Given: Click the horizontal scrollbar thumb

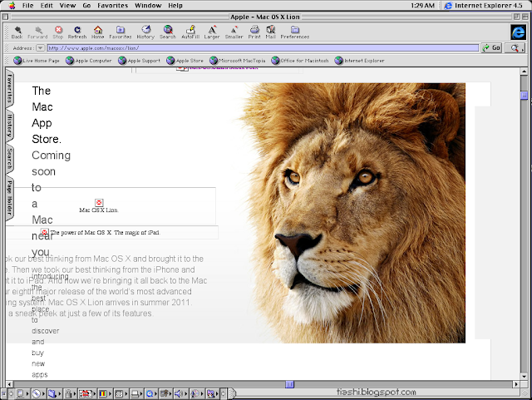Looking at the screenshot, I should coord(289,384).
